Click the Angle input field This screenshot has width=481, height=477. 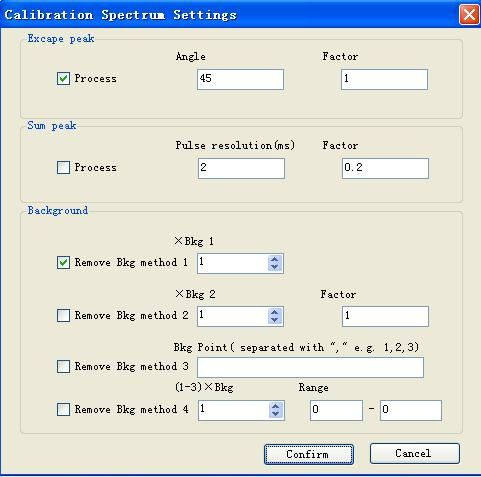point(240,79)
